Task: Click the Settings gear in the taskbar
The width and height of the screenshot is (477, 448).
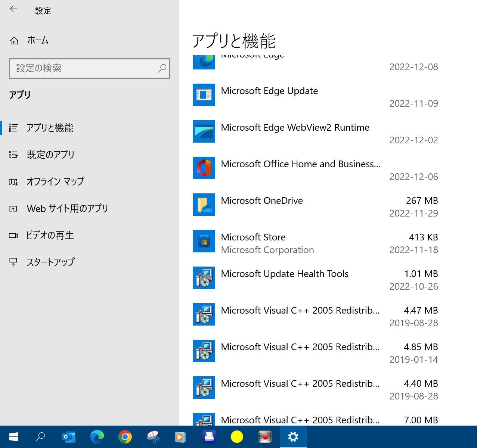Action: coord(293,437)
